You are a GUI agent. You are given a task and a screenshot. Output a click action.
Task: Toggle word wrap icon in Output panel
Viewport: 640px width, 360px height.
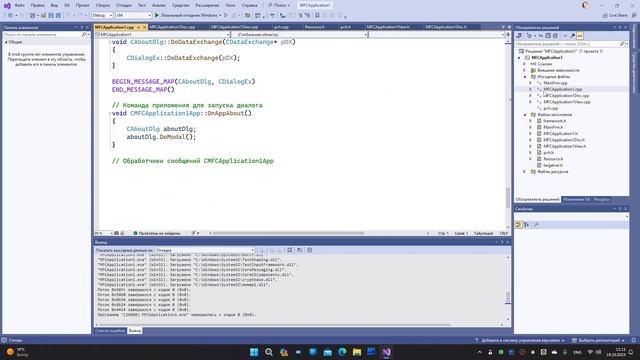300,250
